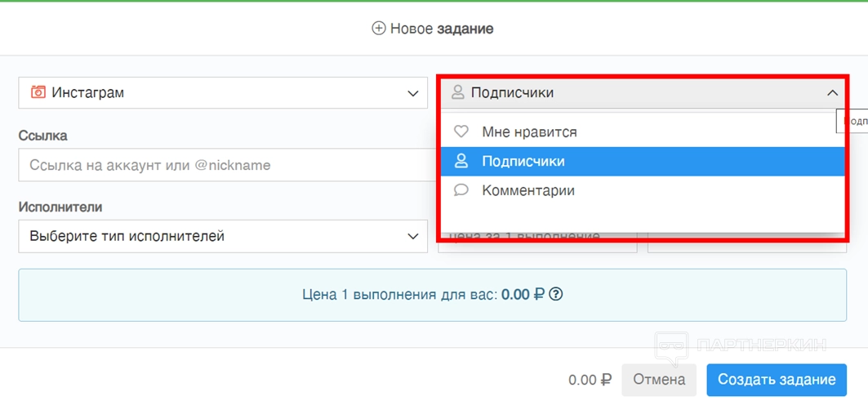This screenshot has width=868, height=410.
Task: Click the Исполнители label
Action: [x=60, y=207]
